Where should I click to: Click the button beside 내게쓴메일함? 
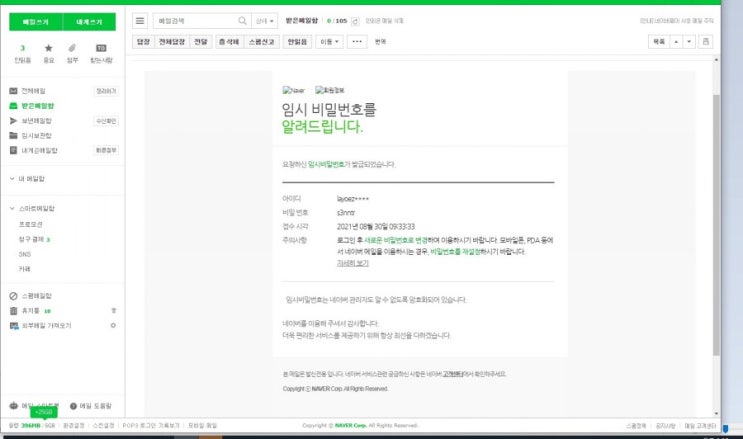(x=106, y=150)
